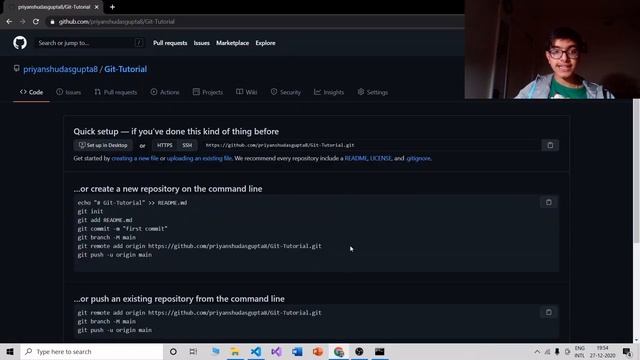
Task: Select SSH clone protocol
Action: tap(187, 145)
